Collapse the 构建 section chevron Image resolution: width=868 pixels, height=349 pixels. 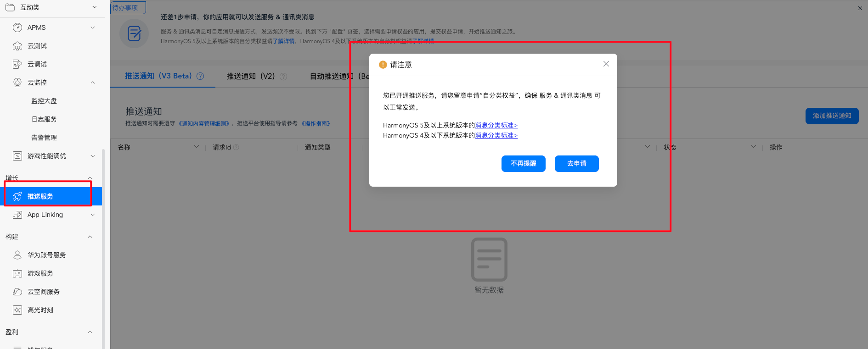tap(90, 237)
